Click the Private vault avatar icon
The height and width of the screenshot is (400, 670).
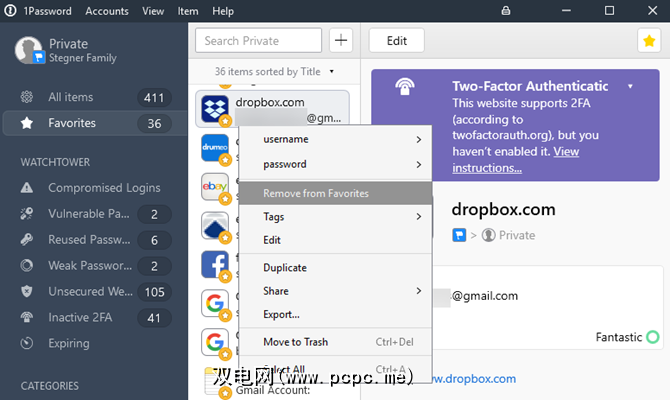29,50
